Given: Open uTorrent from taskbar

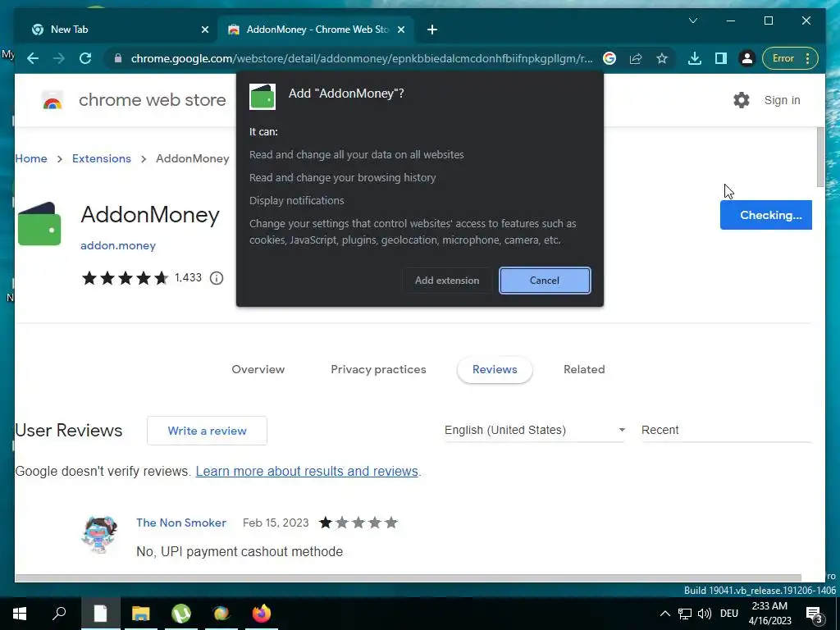Looking at the screenshot, I should (181, 614).
